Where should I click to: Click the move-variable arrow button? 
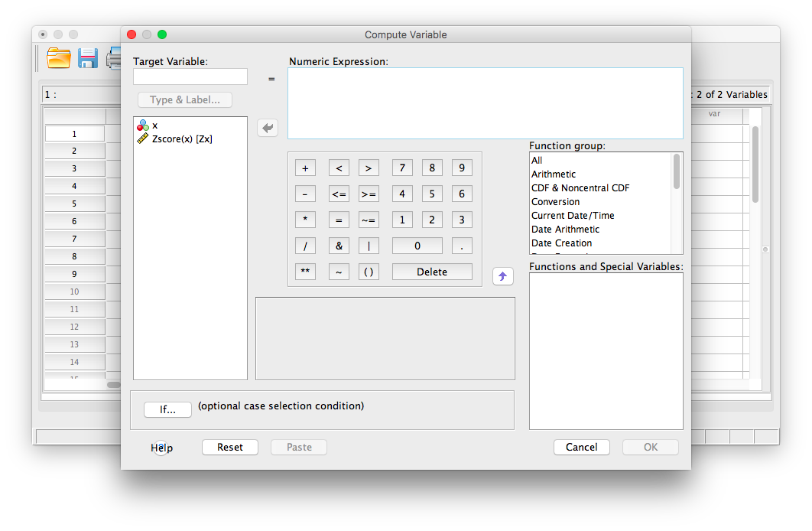pyautogui.click(x=268, y=128)
